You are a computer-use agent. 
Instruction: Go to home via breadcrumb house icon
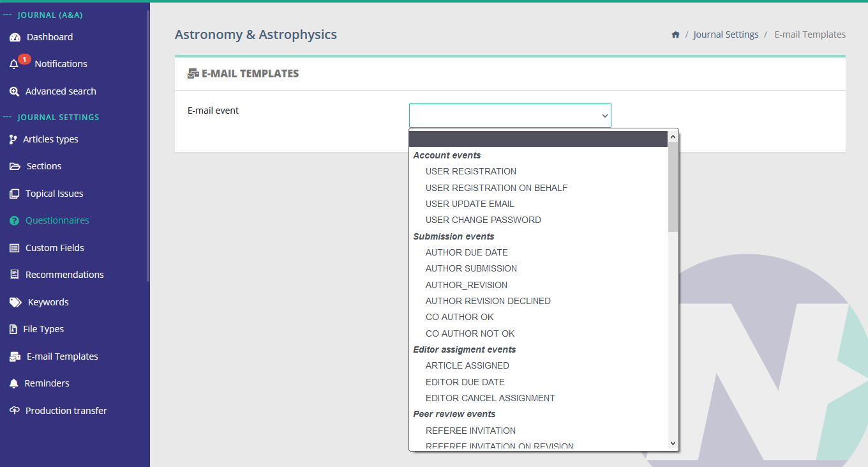[675, 34]
